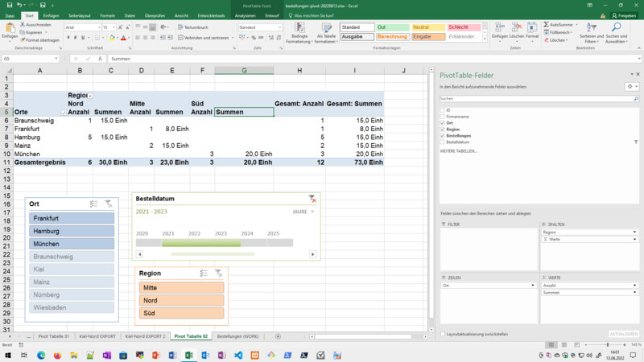The width and height of the screenshot is (644, 362).
Task: Uncheck the Bestellungen field checkbox
Action: (442, 135)
